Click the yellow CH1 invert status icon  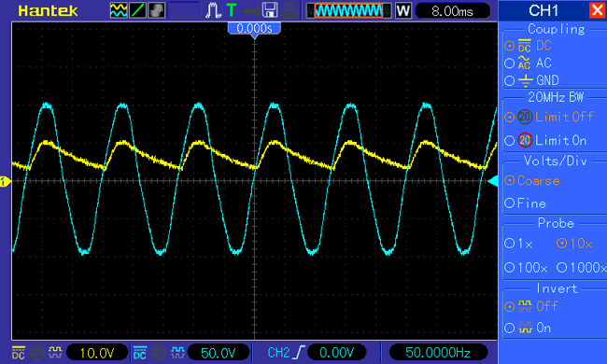pyautogui.click(x=55, y=353)
